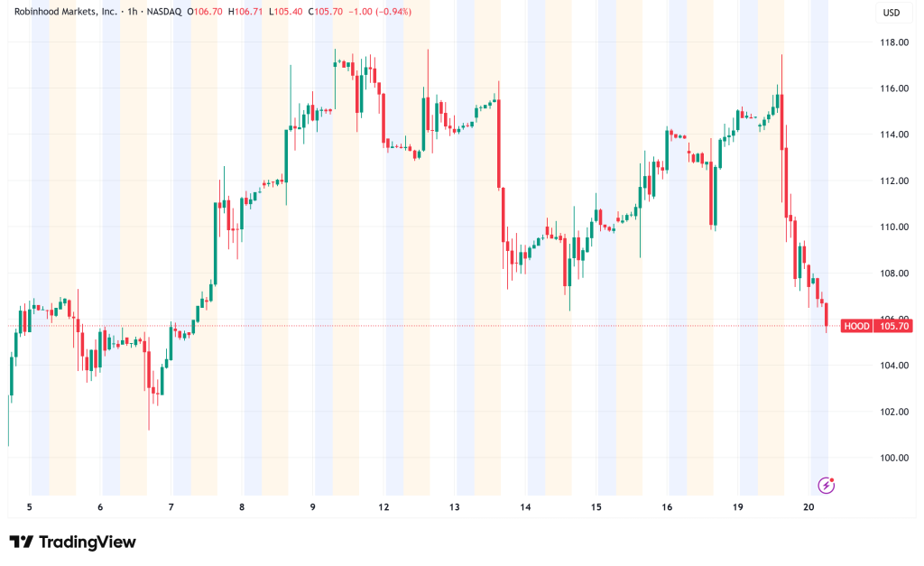
Task: Click the 118.00 price axis label
Action: (x=894, y=42)
